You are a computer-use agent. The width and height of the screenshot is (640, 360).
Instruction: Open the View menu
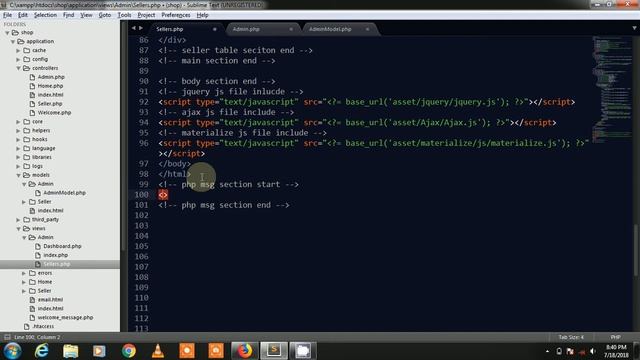86,15
